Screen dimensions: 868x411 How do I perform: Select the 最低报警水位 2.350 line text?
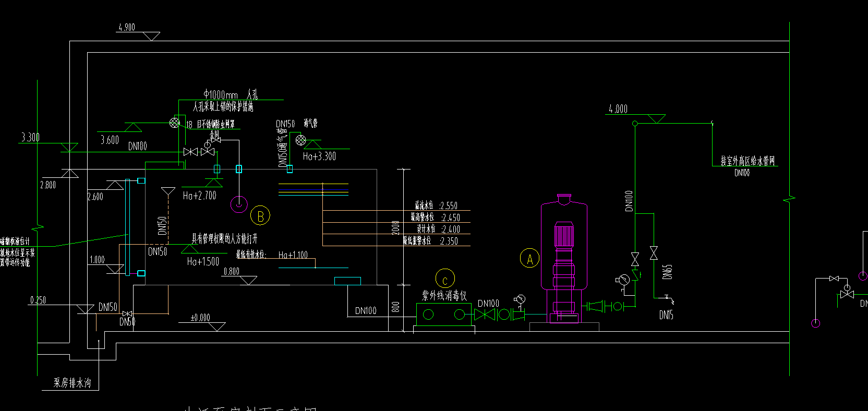(430, 241)
